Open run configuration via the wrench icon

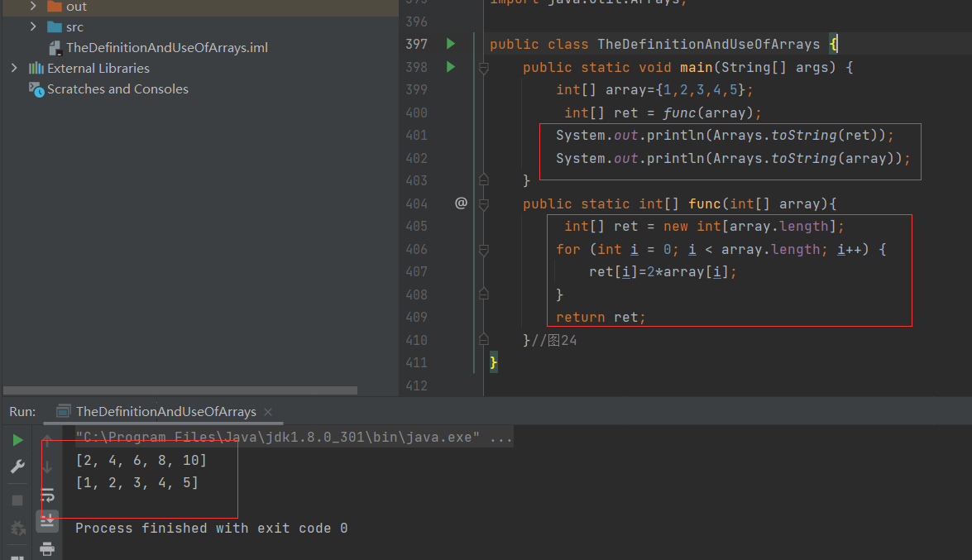point(17,467)
